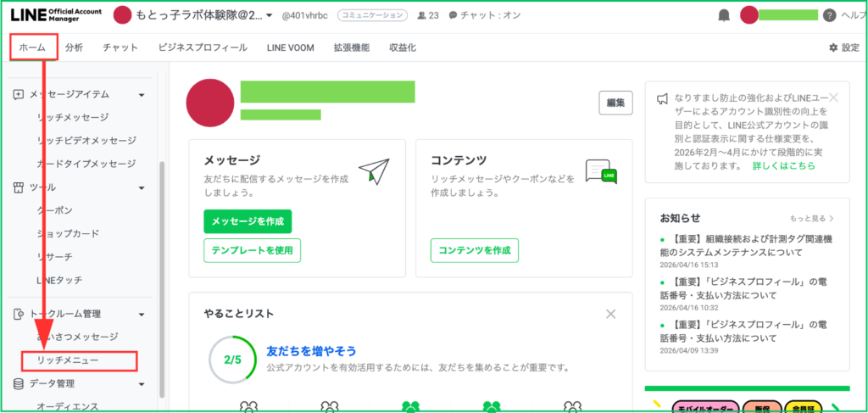The width and height of the screenshot is (868, 413).
Task: Click the large profile picture in main panel
Action: pyautogui.click(x=209, y=103)
